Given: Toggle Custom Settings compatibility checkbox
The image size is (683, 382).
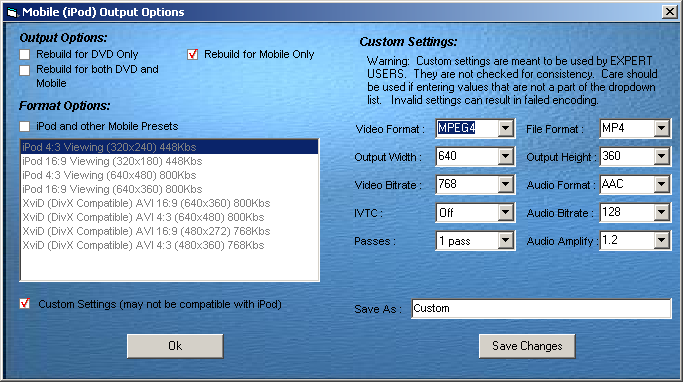Looking at the screenshot, I should pos(25,304).
